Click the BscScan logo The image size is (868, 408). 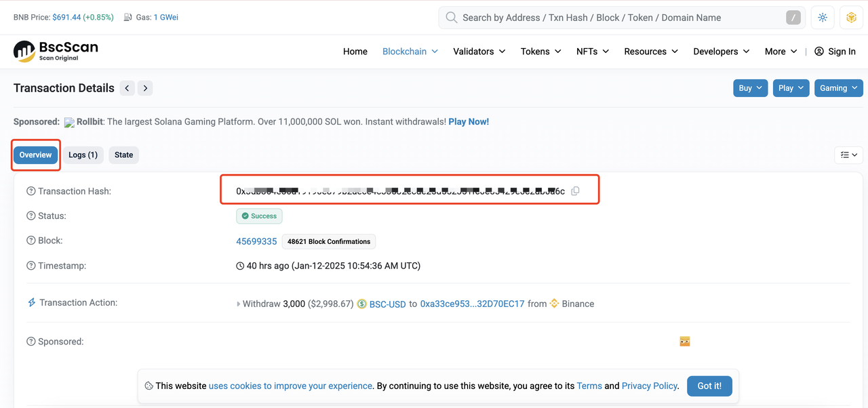click(x=56, y=51)
